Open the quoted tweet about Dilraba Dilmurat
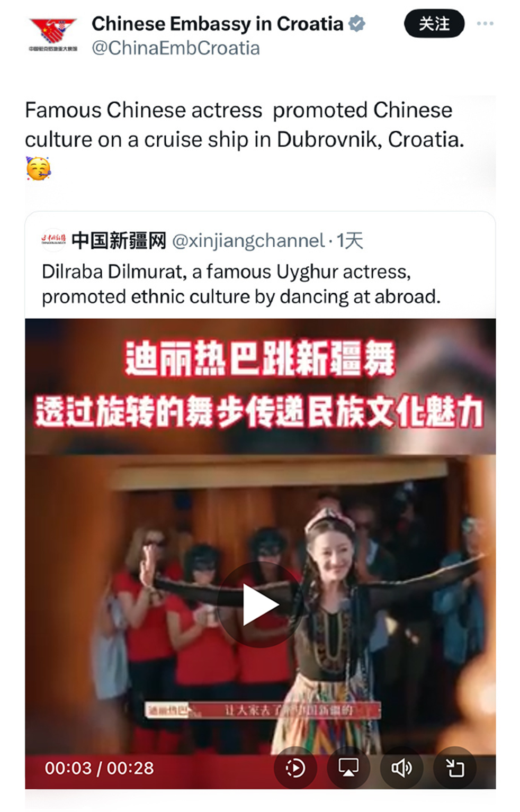The height and width of the screenshot is (812, 520). tap(241, 284)
